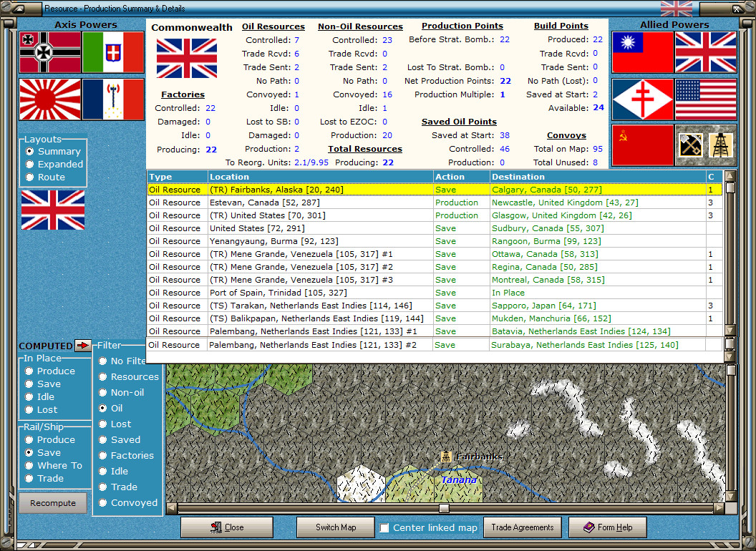Set filter to Factories
Screen dimensions: 756x551
[102, 456]
